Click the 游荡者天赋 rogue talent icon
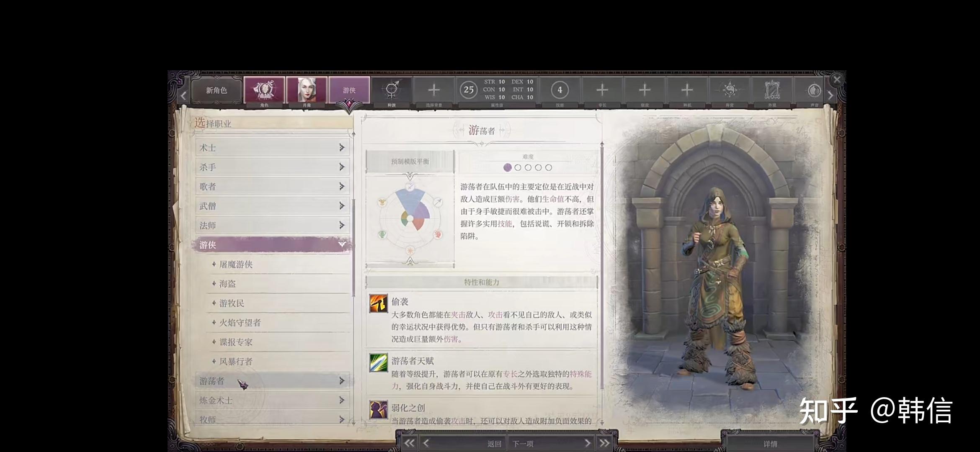Image resolution: width=980 pixels, height=452 pixels. coord(378,362)
